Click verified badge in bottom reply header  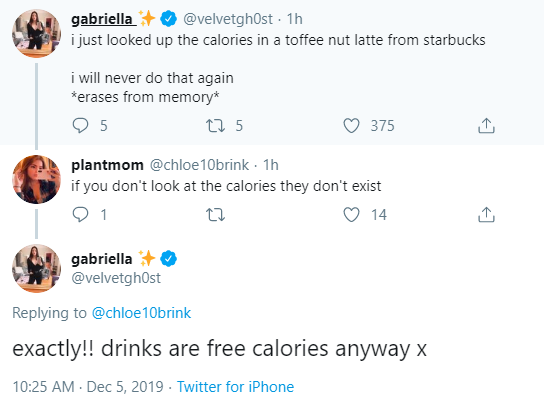[168, 259]
